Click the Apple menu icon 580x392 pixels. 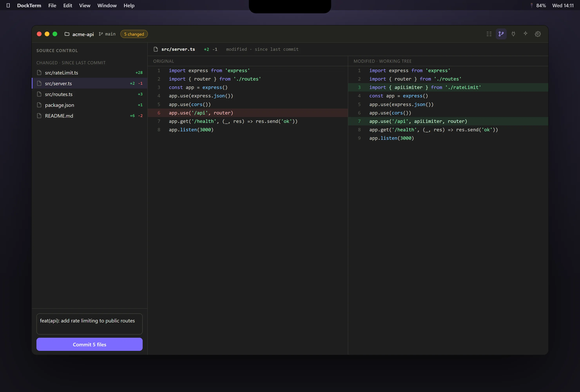8,5
